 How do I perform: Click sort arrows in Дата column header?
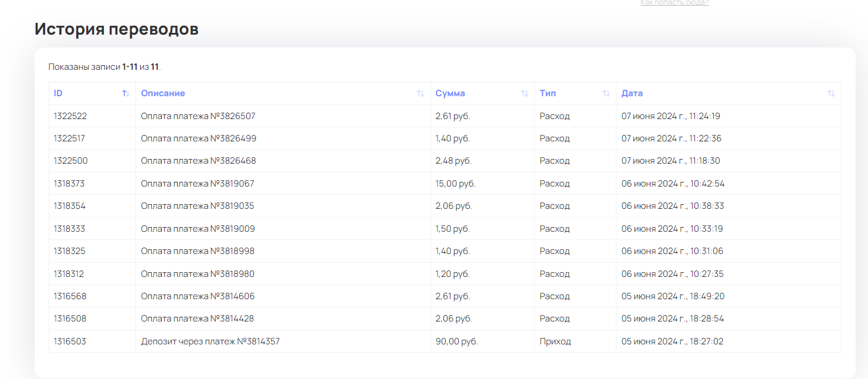[830, 93]
